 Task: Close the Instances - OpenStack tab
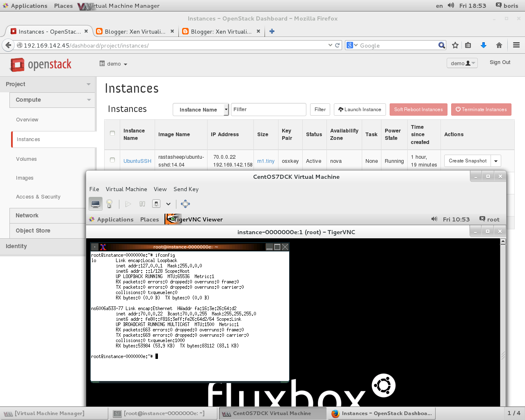coord(86,31)
